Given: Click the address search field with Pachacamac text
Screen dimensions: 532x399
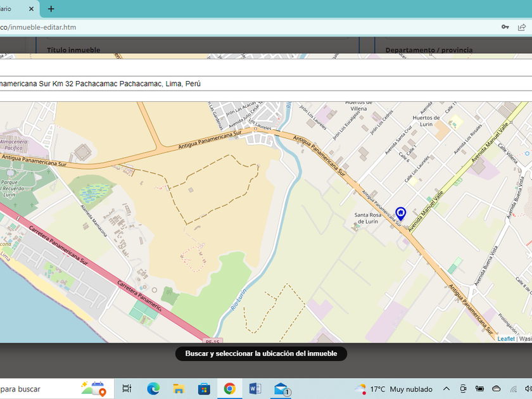Looking at the screenshot, I should coord(253,84).
